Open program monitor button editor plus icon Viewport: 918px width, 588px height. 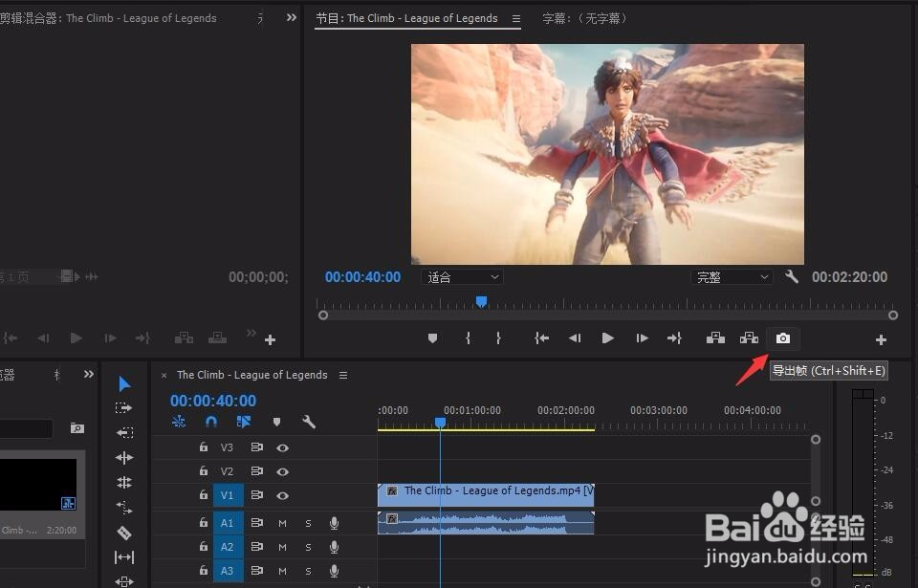[881, 339]
